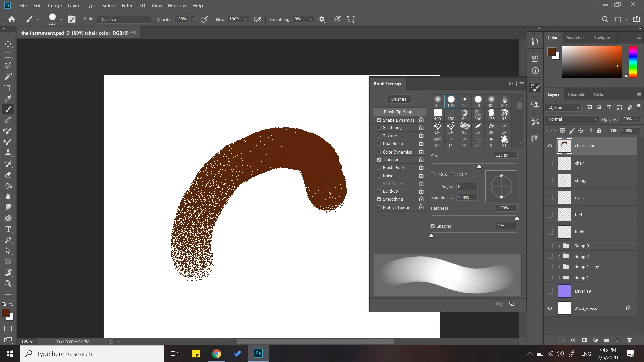
Task: Hide the chair color layer
Action: point(550,146)
